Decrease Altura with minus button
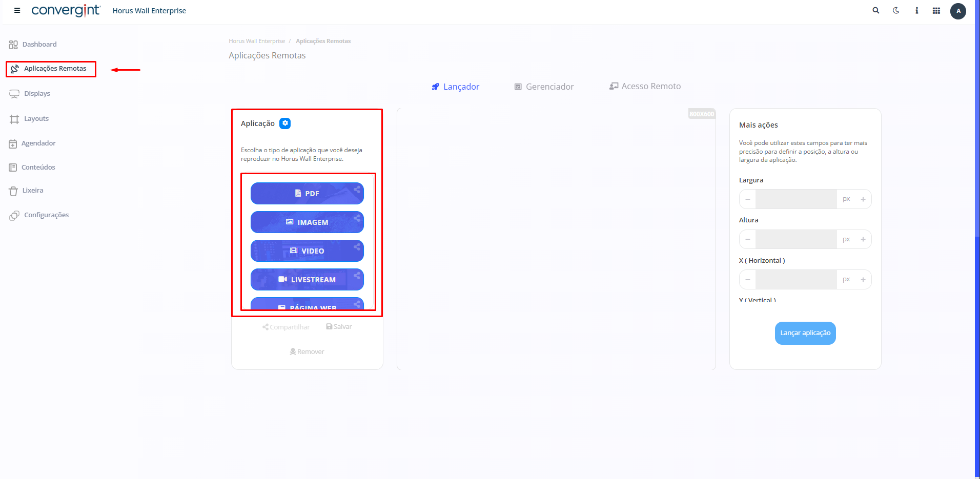 click(748, 239)
